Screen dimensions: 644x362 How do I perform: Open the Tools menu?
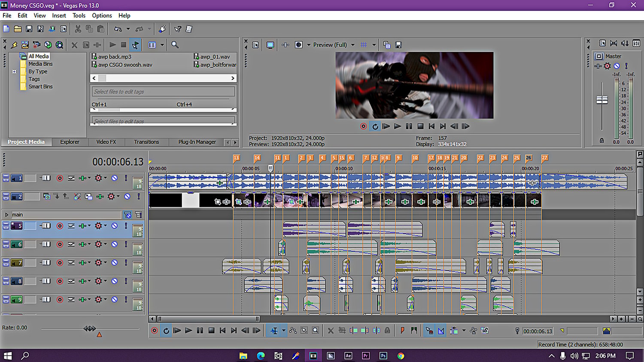click(79, 15)
